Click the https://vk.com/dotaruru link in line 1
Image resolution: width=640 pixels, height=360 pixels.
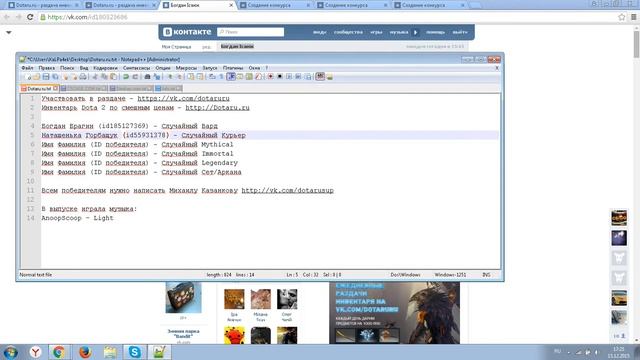tap(183, 98)
